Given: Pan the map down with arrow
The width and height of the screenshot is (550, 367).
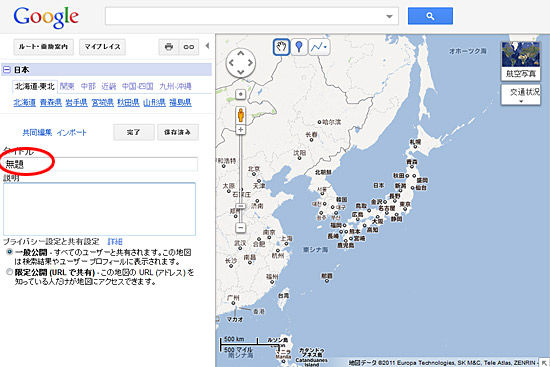Looking at the screenshot, I should [x=241, y=72].
